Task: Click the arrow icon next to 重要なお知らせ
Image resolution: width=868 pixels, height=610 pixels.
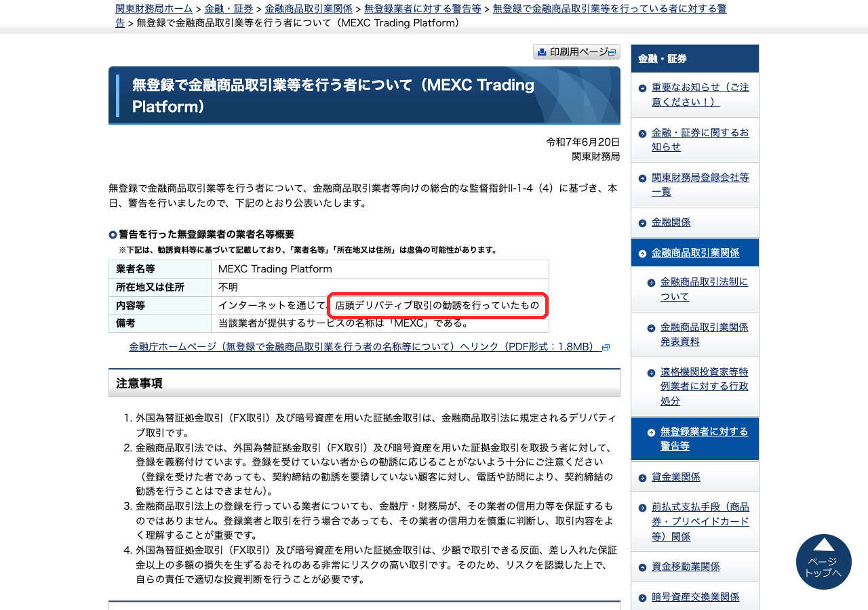Action: 642,88
